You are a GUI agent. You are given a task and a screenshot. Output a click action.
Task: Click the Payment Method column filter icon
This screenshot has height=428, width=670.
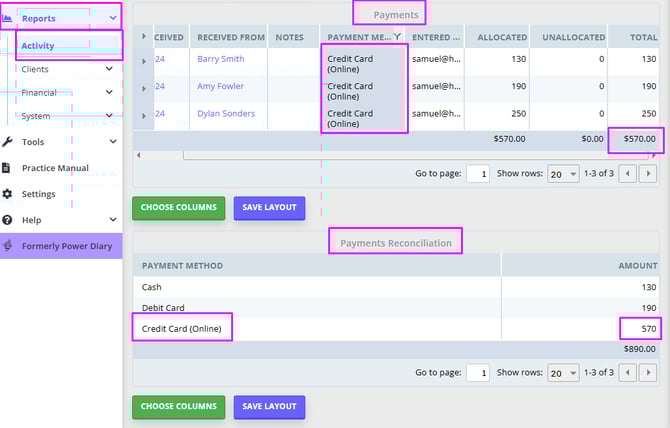click(x=397, y=37)
